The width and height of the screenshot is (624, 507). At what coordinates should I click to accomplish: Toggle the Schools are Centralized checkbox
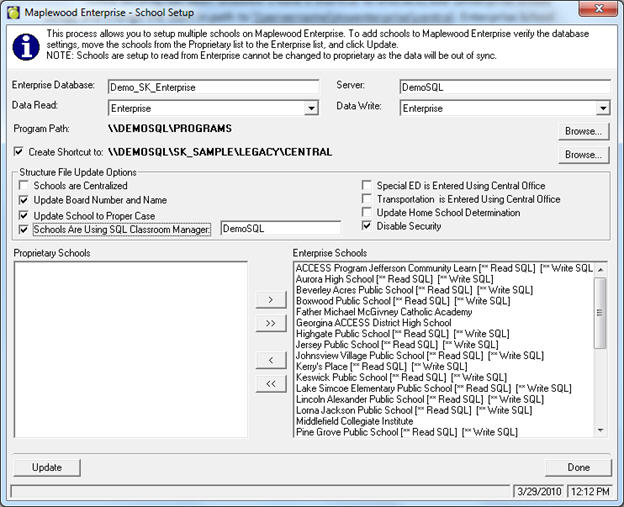click(24, 186)
